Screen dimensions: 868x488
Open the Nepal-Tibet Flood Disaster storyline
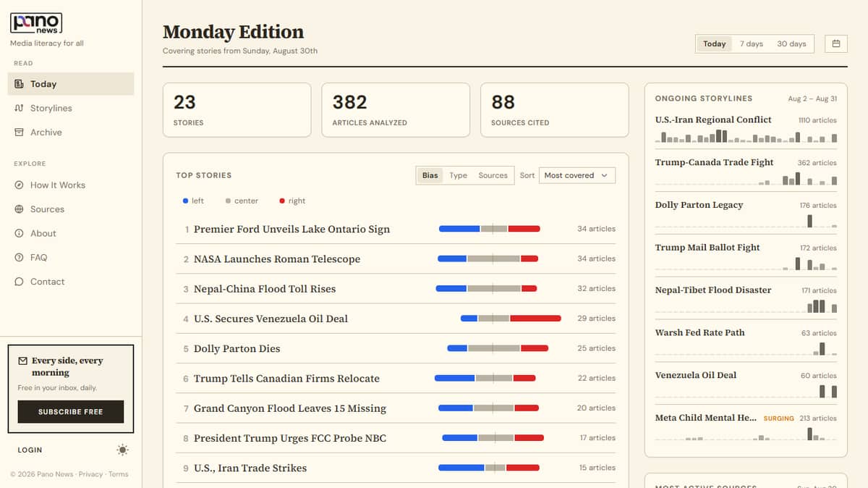713,290
